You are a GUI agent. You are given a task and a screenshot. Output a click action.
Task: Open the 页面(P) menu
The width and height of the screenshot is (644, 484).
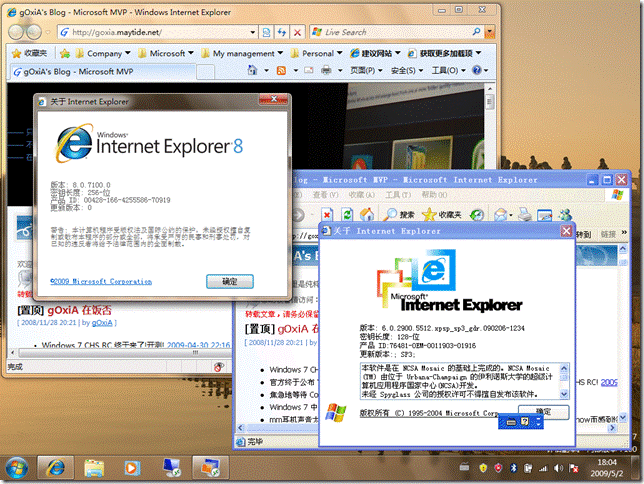(x=366, y=71)
